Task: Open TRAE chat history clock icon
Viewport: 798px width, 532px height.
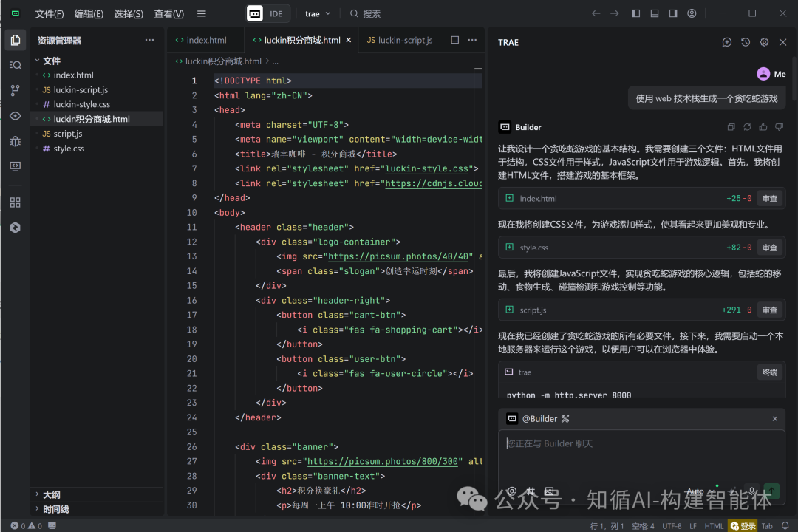Action: click(745, 42)
